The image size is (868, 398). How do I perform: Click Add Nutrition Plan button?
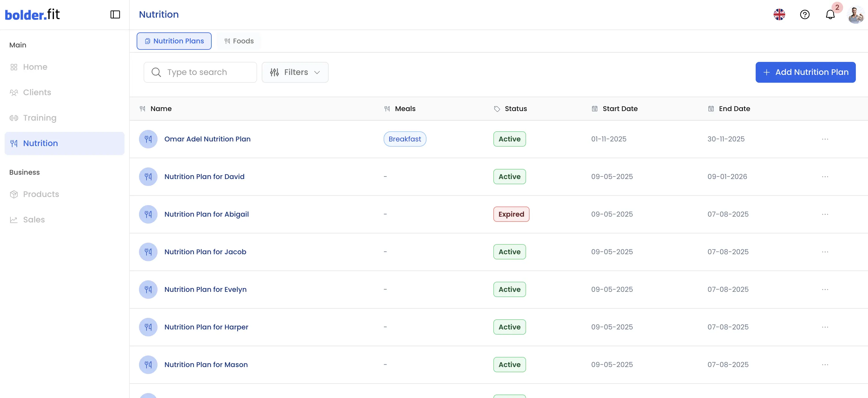click(x=805, y=72)
